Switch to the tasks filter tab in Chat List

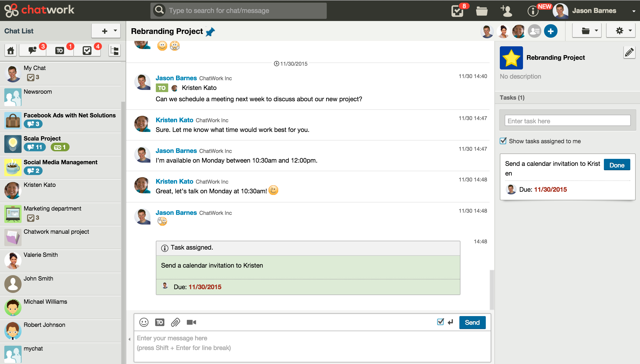tap(87, 50)
